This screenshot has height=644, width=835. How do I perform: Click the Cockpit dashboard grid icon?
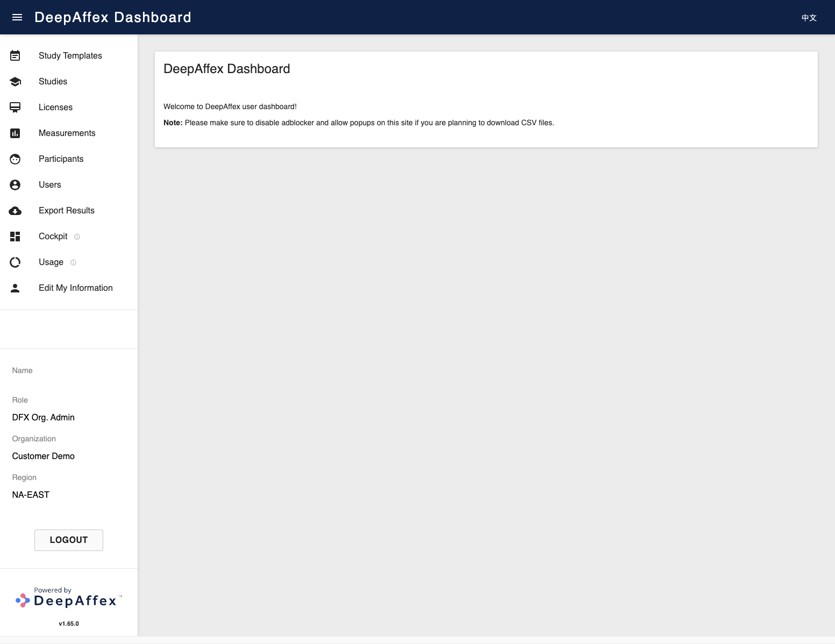coord(15,237)
